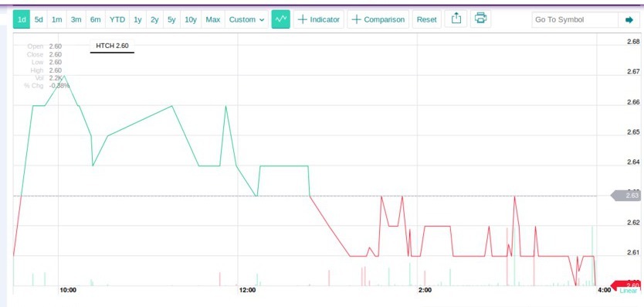Click the print chart icon
Screen dimensions: 644x307
[480, 19]
